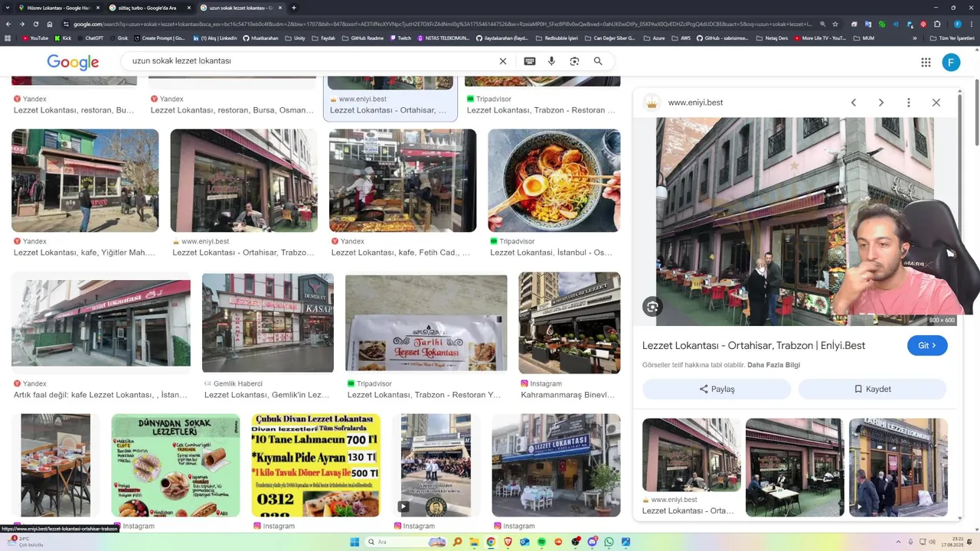Open Yandex cafe storefront image Yiğitler Mah.
980x551 pixels.
[85, 181]
